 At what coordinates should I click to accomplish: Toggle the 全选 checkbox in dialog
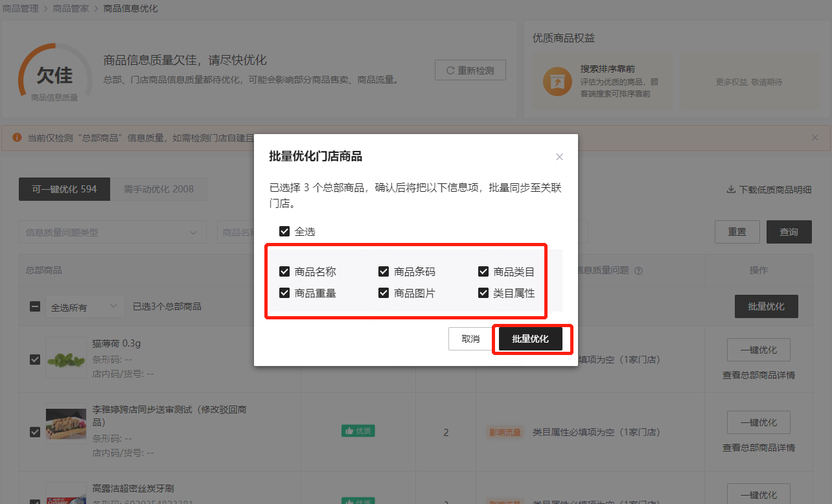284,231
